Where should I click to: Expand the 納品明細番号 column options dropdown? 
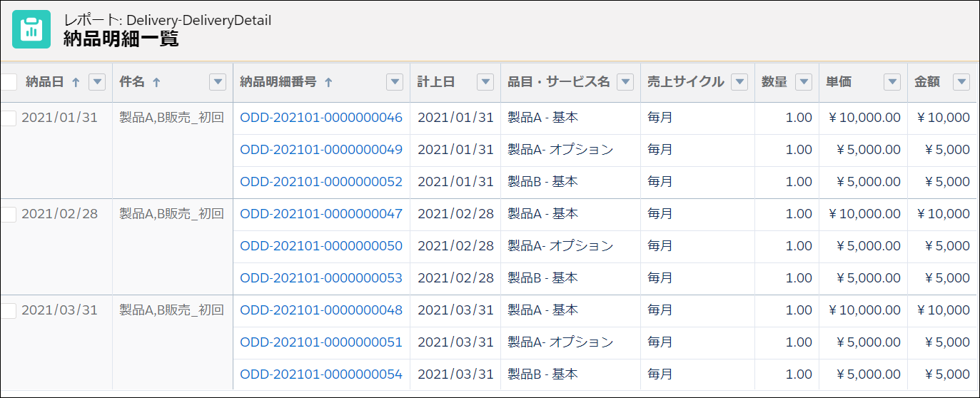pyautogui.click(x=395, y=82)
